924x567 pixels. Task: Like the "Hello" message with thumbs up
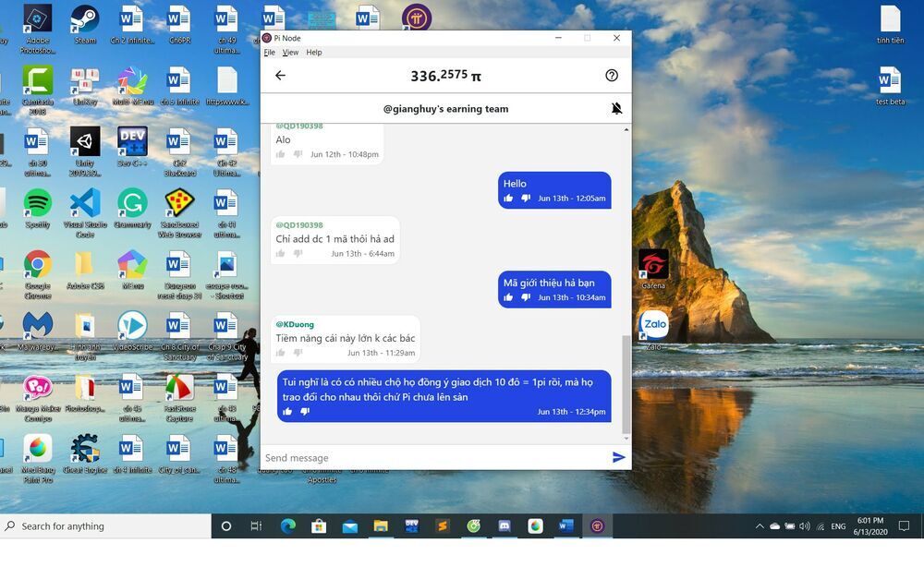click(508, 199)
